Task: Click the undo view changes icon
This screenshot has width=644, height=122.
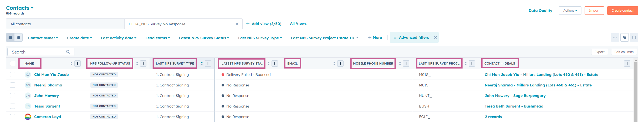Action: pyautogui.click(x=615, y=37)
